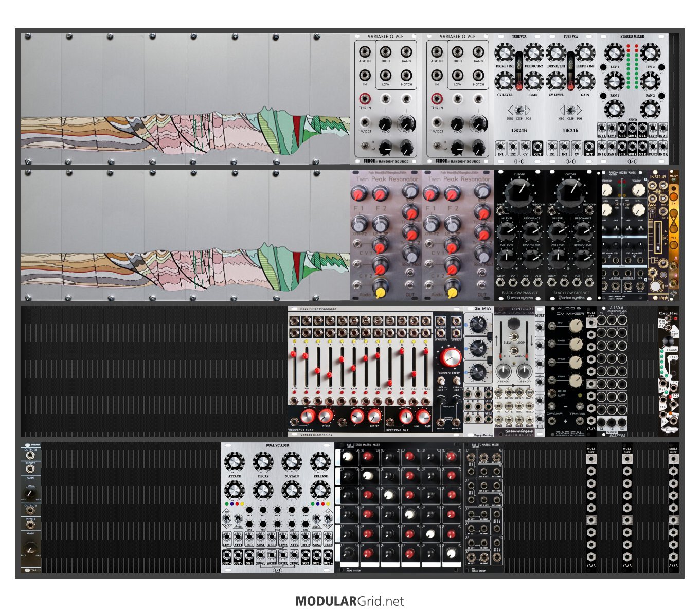Click top jack of first bottom-row MULT BUFF

[x=591, y=459]
